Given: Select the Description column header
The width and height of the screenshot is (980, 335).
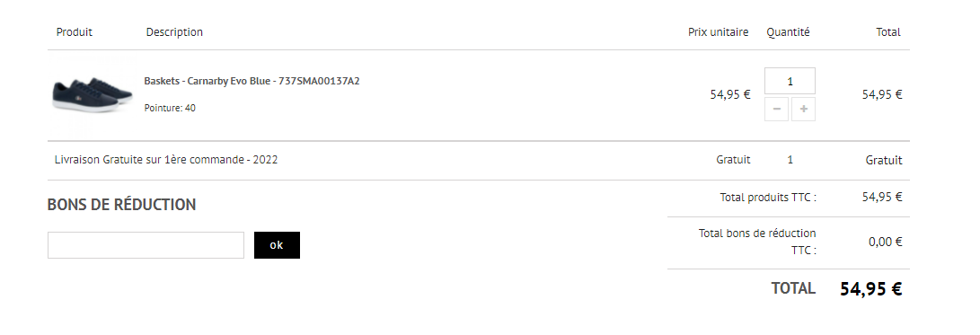Looking at the screenshot, I should pyautogui.click(x=174, y=31).
